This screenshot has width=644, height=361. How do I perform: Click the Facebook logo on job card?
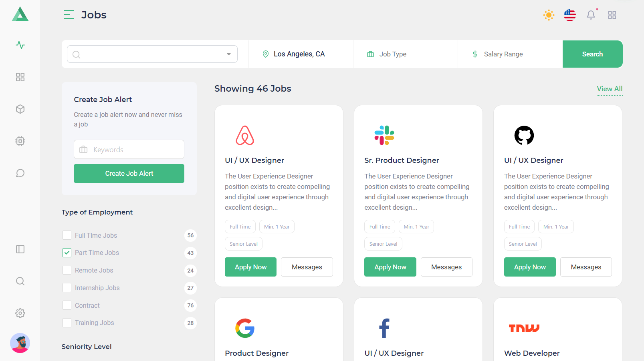pyautogui.click(x=384, y=328)
